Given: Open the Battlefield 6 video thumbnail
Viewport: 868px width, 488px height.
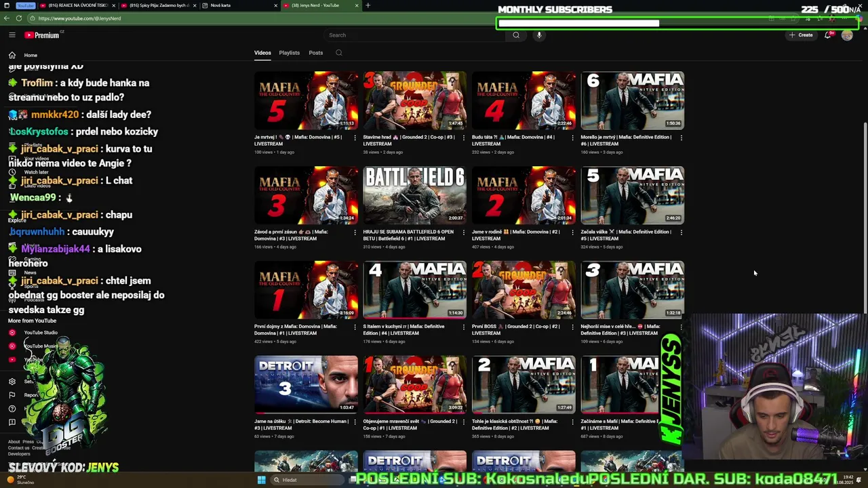Looking at the screenshot, I should point(414,195).
